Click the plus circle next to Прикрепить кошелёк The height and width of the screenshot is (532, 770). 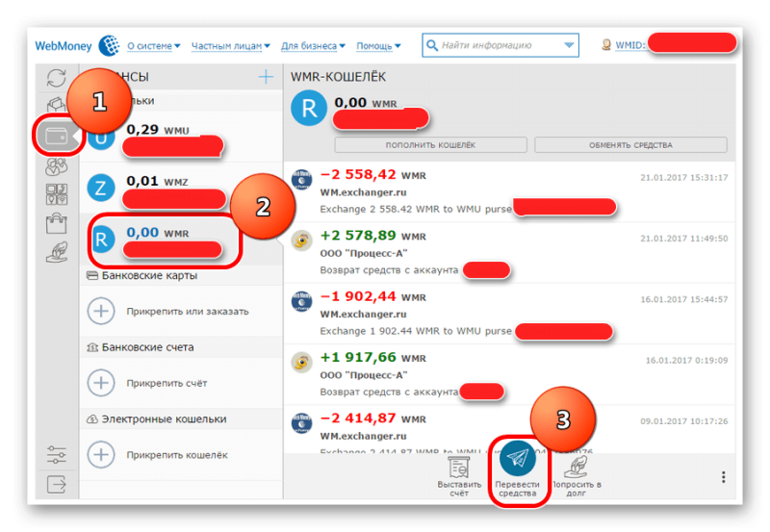[x=101, y=454]
